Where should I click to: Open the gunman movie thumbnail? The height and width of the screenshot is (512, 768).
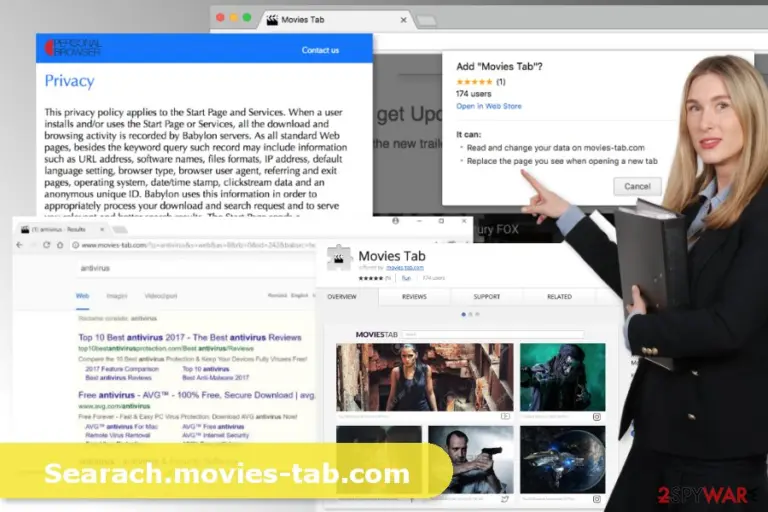(x=471, y=459)
